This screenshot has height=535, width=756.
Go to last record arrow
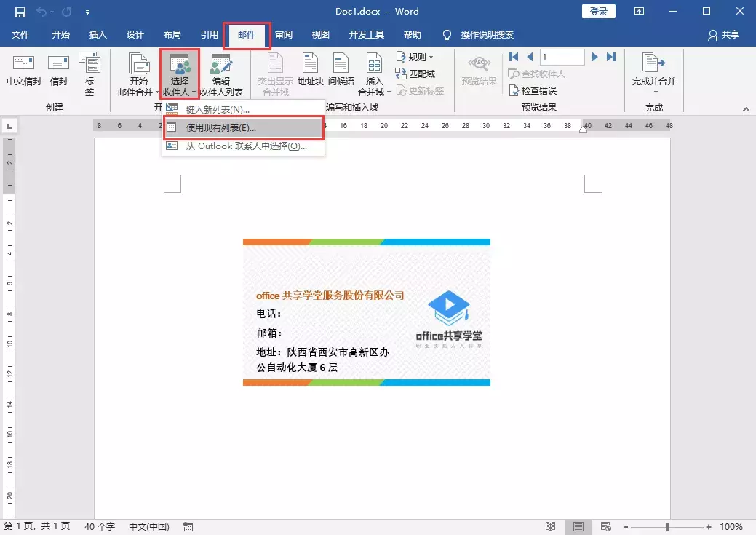tap(611, 57)
